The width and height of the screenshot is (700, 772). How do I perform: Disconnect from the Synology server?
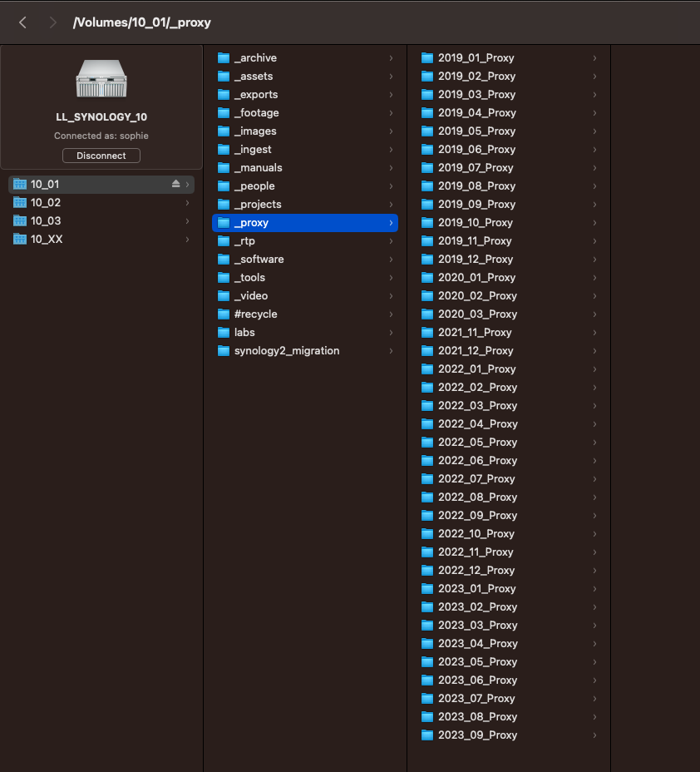point(101,156)
